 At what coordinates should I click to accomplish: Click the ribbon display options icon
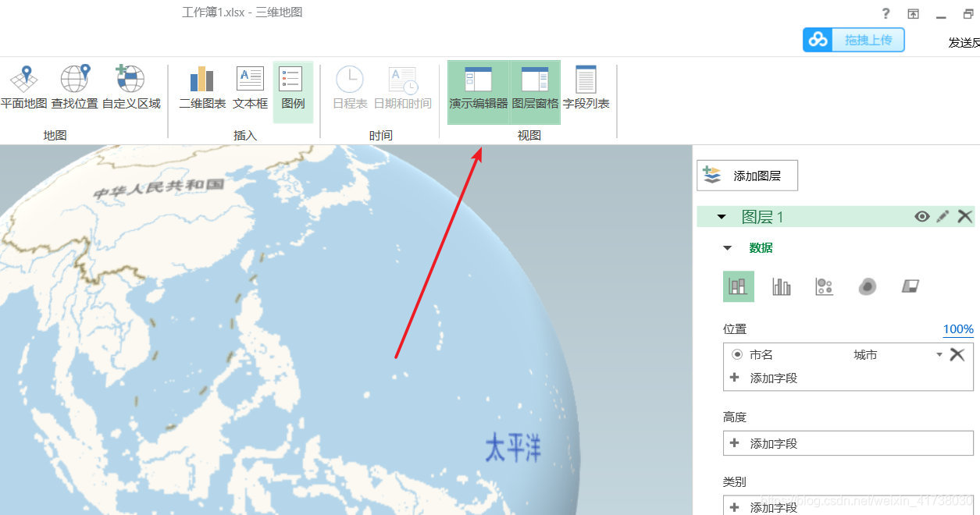click(913, 13)
